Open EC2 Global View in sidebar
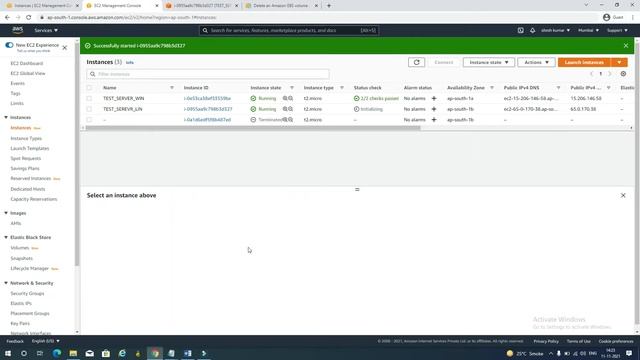Screen dimensions: 640x360 [x=28, y=73]
